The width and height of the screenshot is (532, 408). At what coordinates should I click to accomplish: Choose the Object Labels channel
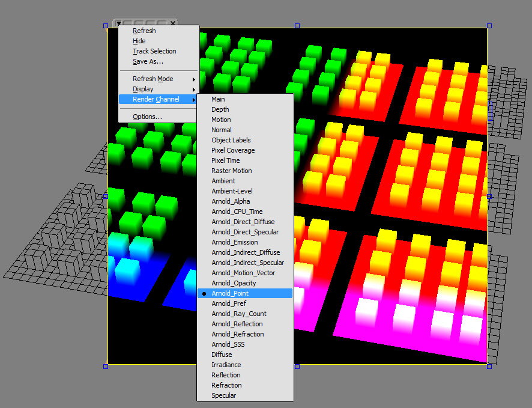coord(231,140)
